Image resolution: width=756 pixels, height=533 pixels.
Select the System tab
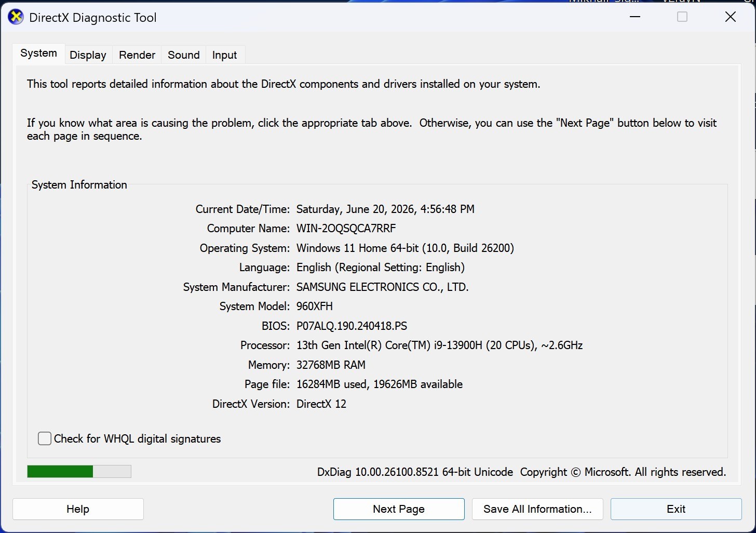click(38, 54)
